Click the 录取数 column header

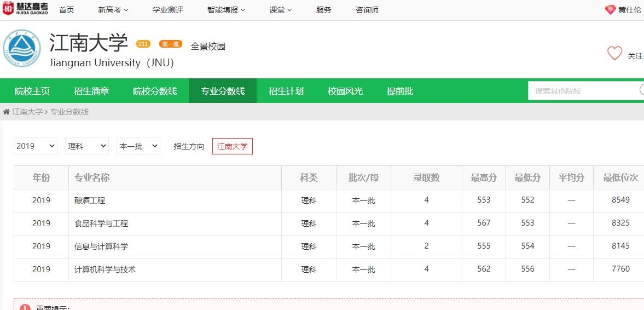[426, 177]
